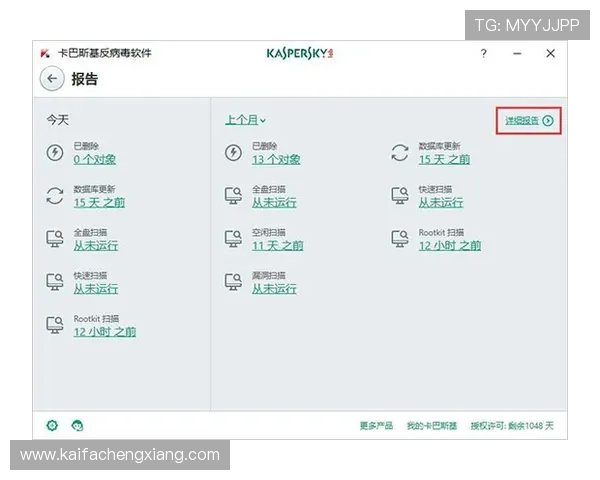Open the 详细报告 detailed report link
The width and height of the screenshot is (600, 480).
click(x=522, y=121)
